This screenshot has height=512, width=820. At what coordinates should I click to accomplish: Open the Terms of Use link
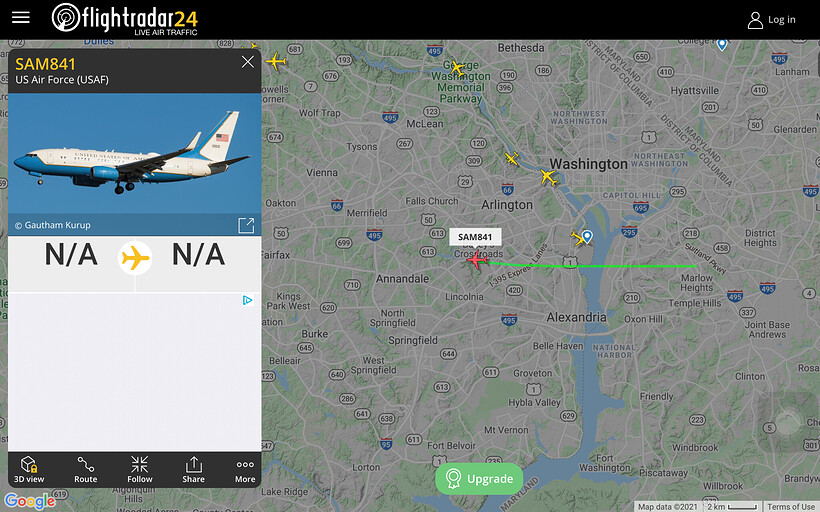(791, 506)
